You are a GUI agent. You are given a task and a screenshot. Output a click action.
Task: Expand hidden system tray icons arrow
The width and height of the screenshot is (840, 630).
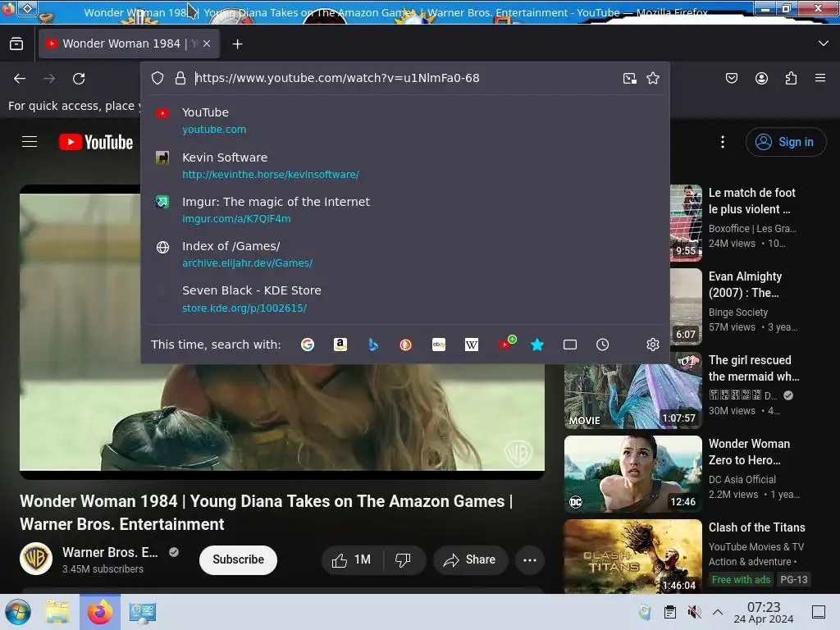[x=718, y=612]
